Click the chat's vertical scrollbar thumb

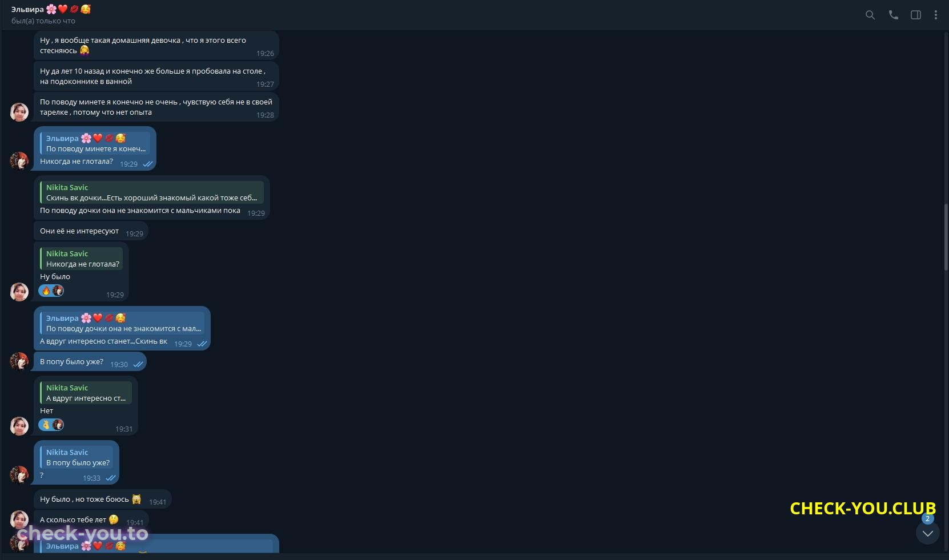tap(946, 238)
